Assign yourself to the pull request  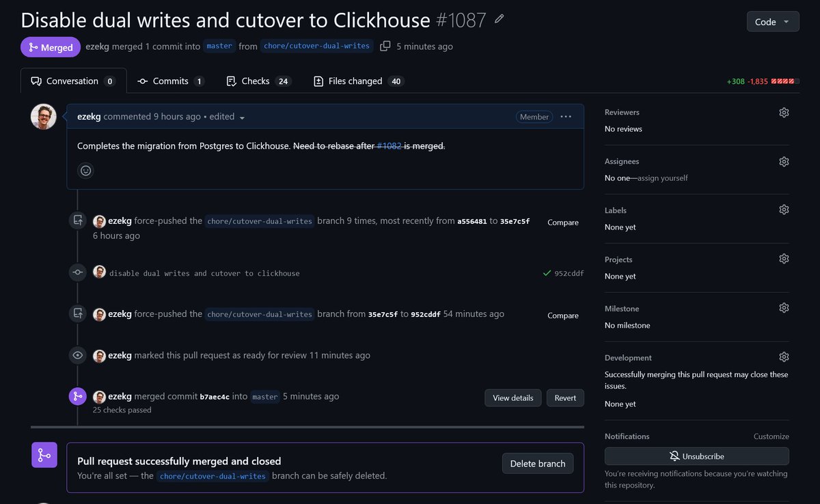[x=663, y=178]
